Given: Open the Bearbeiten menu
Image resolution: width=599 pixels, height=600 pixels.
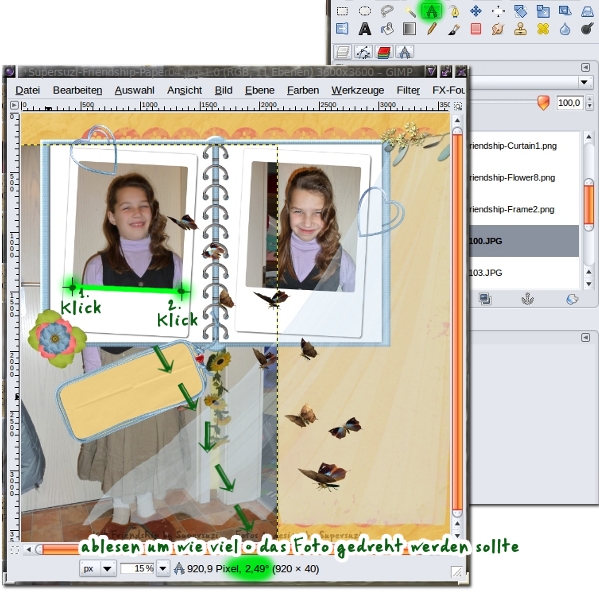Looking at the screenshot, I should [77, 90].
